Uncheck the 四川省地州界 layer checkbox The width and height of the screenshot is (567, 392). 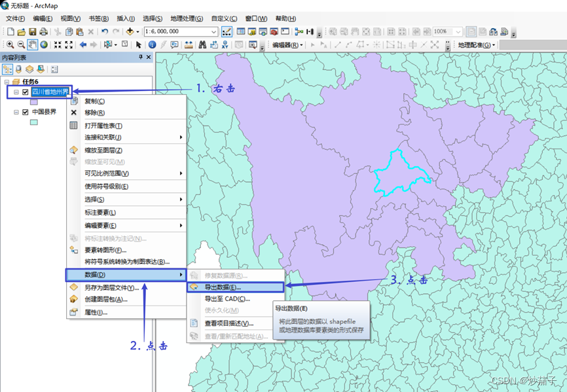click(x=26, y=92)
